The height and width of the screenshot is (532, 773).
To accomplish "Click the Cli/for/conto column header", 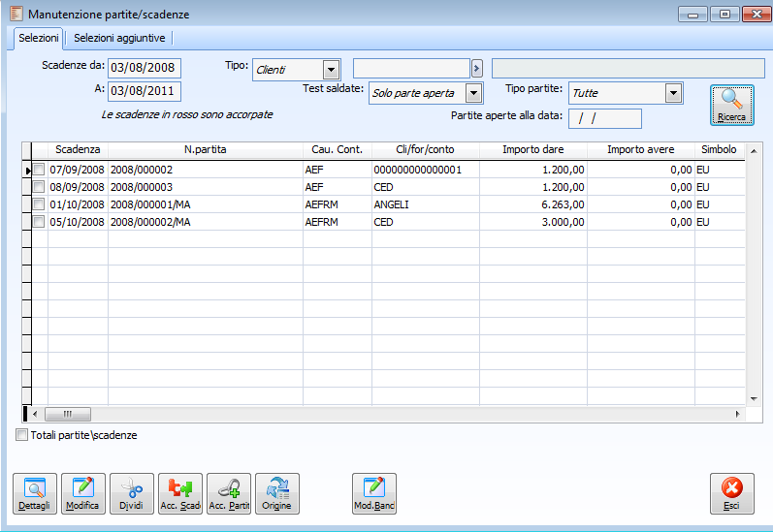I will (425, 150).
